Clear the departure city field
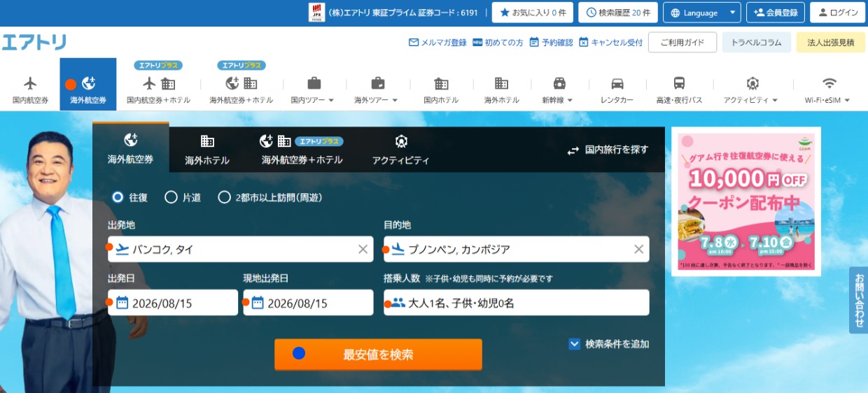 363,249
